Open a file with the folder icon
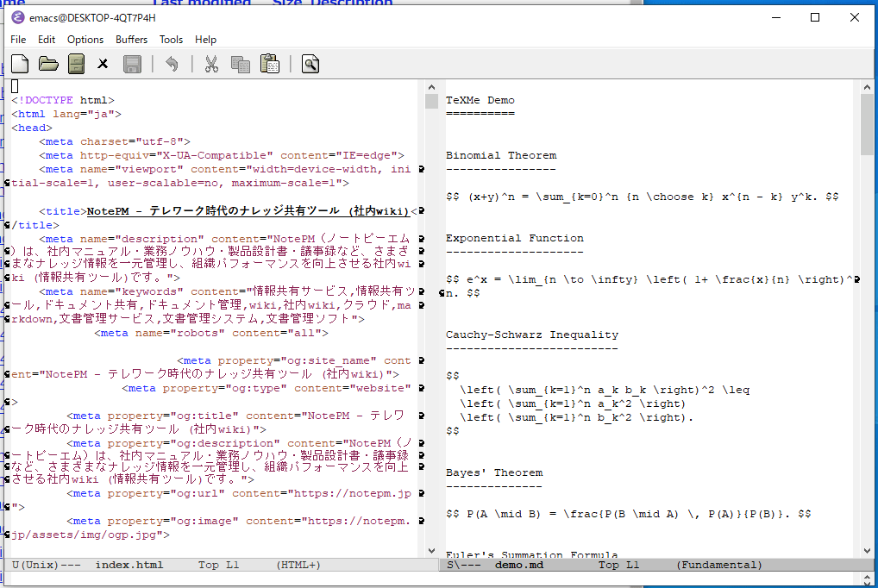 48,64
